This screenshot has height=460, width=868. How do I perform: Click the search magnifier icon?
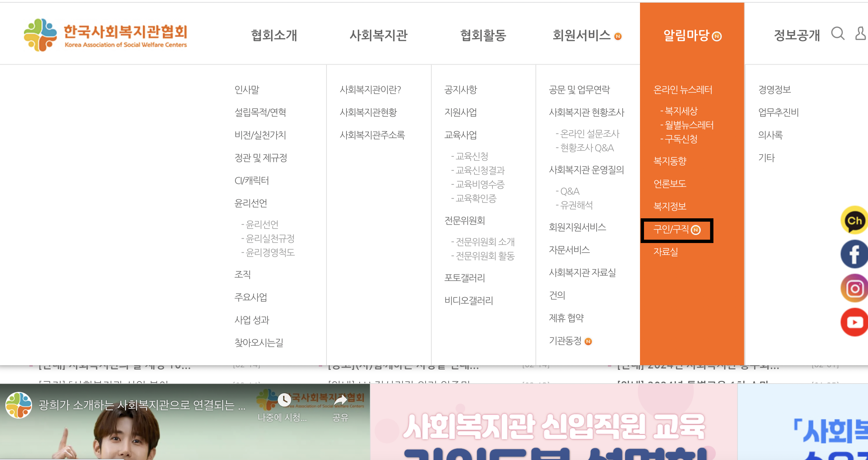click(837, 34)
